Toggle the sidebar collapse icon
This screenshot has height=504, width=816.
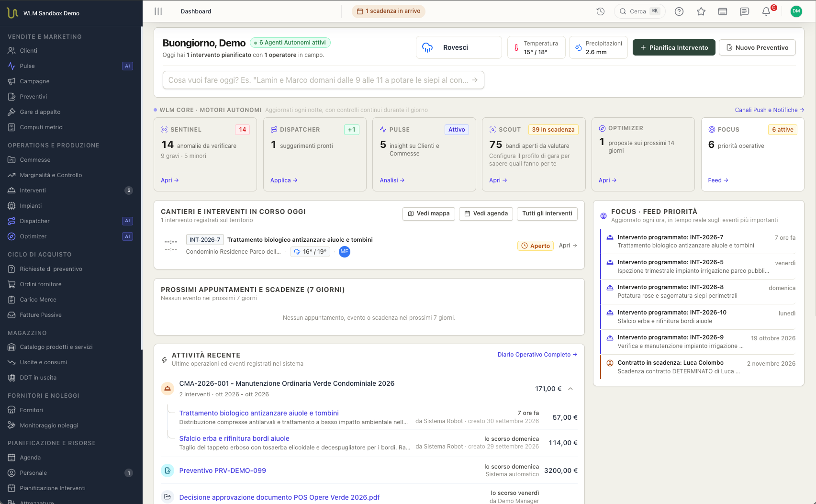tap(158, 11)
